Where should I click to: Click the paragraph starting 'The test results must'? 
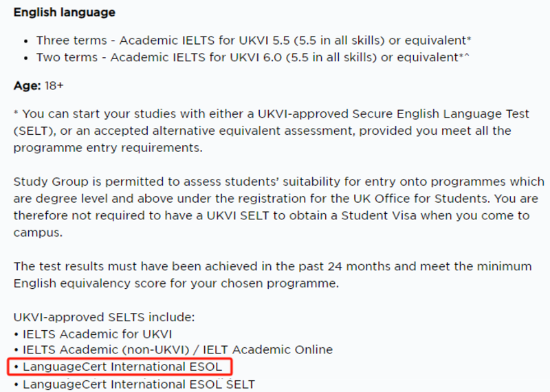pyautogui.click(x=272, y=275)
